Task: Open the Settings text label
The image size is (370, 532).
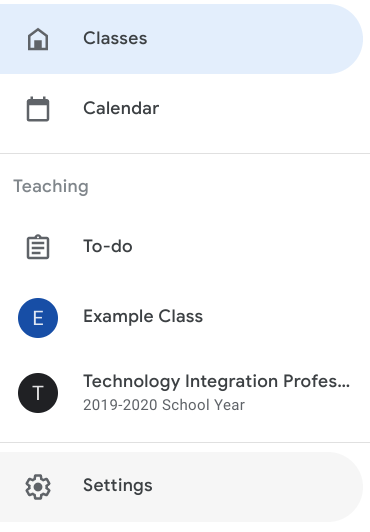Action: click(x=118, y=485)
